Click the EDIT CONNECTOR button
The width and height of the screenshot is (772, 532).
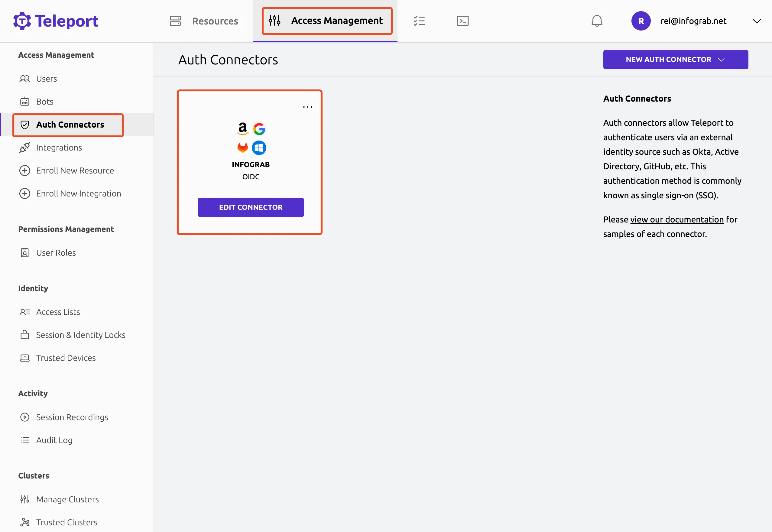[x=250, y=207]
